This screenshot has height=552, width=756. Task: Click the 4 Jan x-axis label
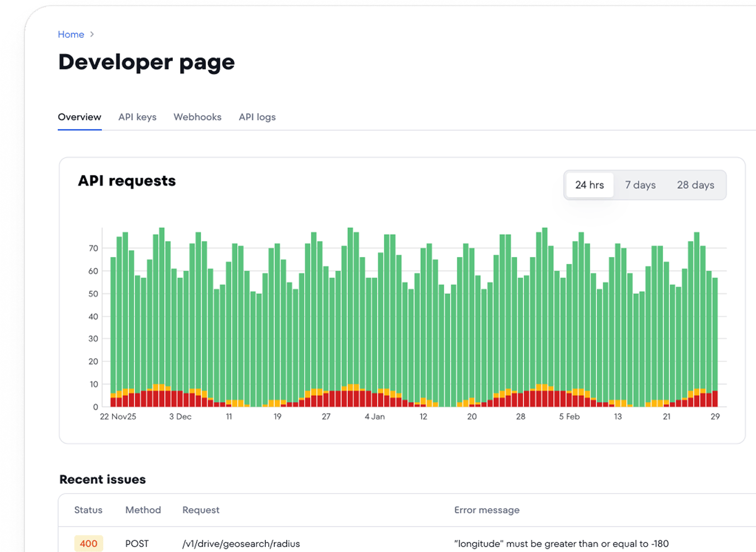[374, 416]
